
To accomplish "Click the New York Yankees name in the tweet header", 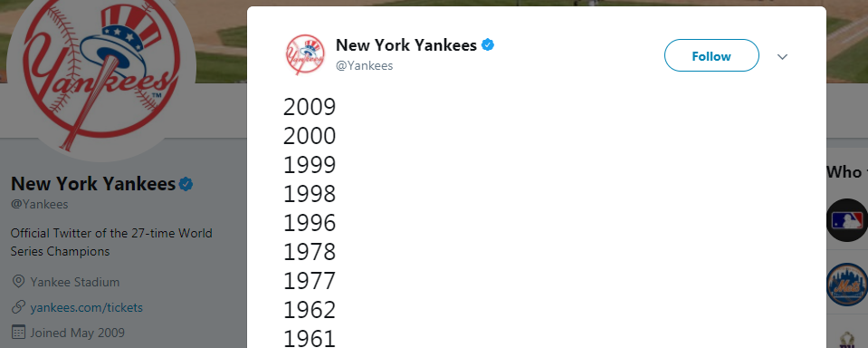I will tap(406, 45).
